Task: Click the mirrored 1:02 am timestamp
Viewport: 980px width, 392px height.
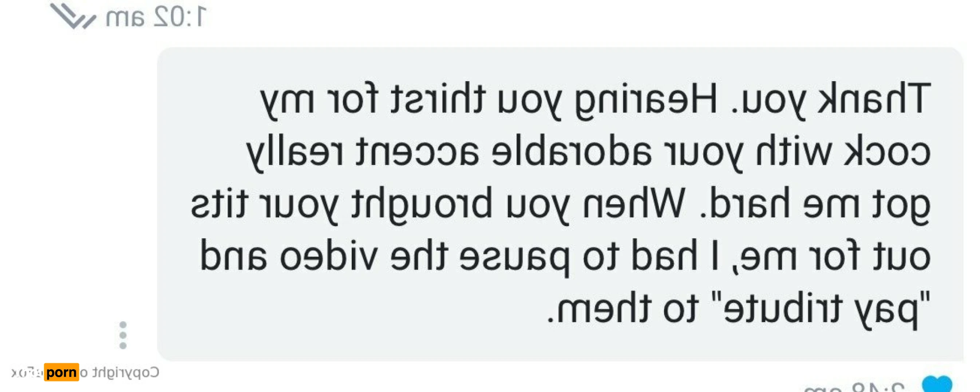Action: pyautogui.click(x=156, y=17)
